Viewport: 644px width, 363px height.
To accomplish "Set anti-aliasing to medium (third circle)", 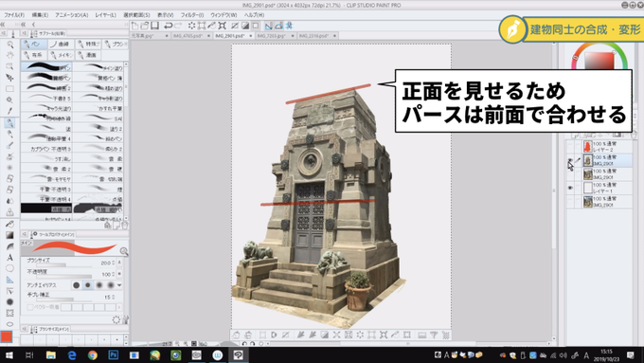I will click(99, 285).
